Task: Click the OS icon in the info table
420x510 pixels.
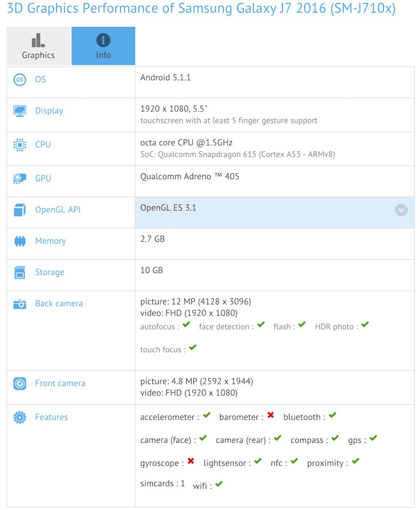Action: (x=19, y=80)
